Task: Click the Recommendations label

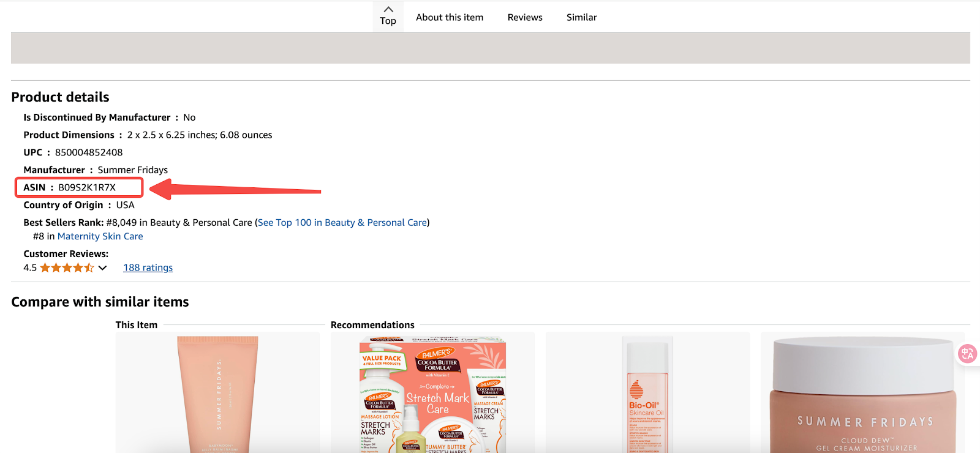Action: point(372,325)
